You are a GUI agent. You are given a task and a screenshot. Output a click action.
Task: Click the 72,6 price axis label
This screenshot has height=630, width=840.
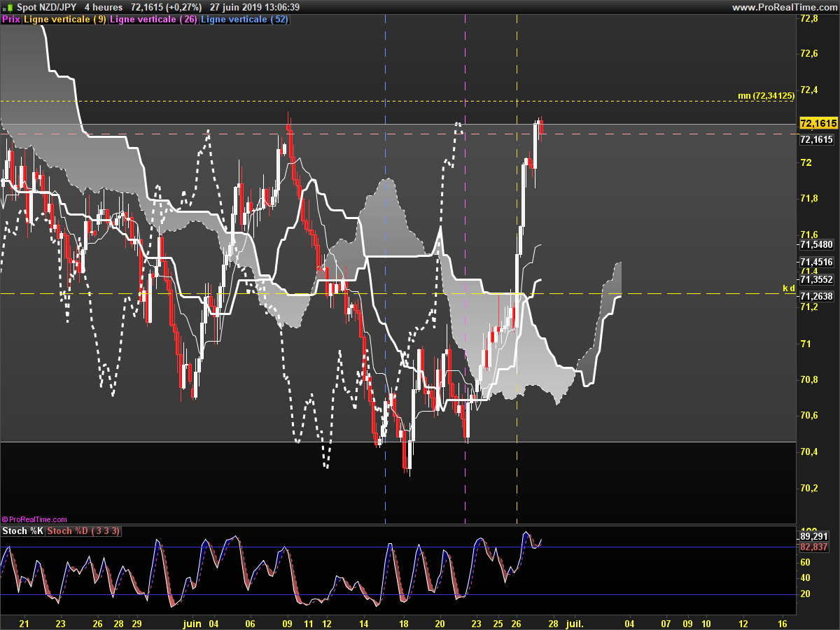[x=808, y=54]
